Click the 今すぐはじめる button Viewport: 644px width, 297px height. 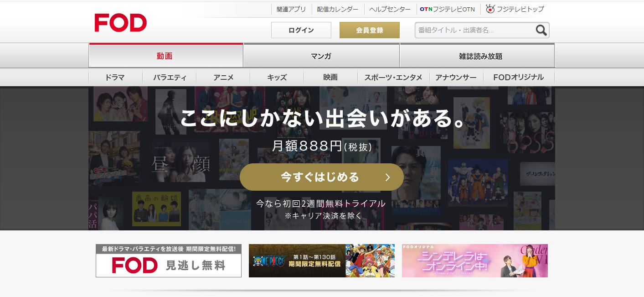pyautogui.click(x=321, y=177)
